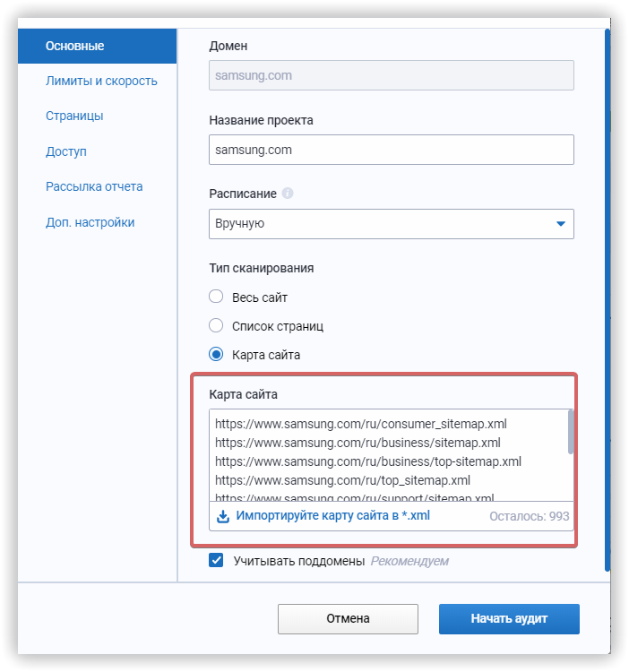Select the Список страниц radio option

click(215, 325)
